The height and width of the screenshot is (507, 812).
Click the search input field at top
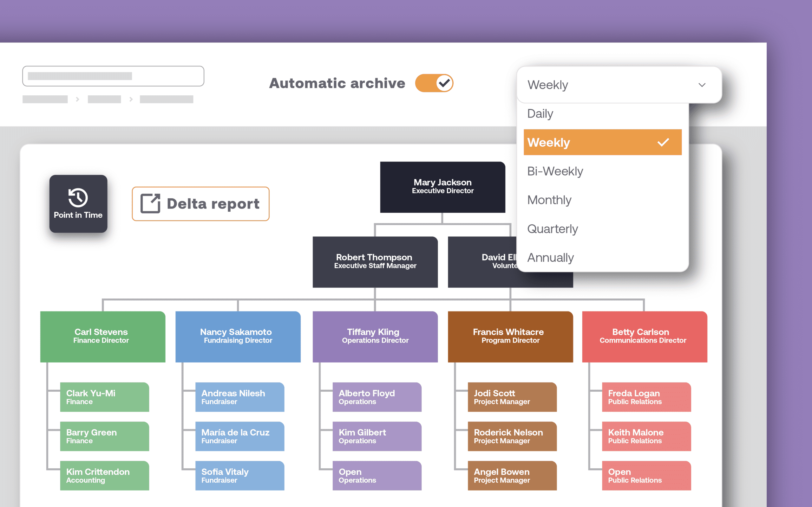(x=113, y=76)
